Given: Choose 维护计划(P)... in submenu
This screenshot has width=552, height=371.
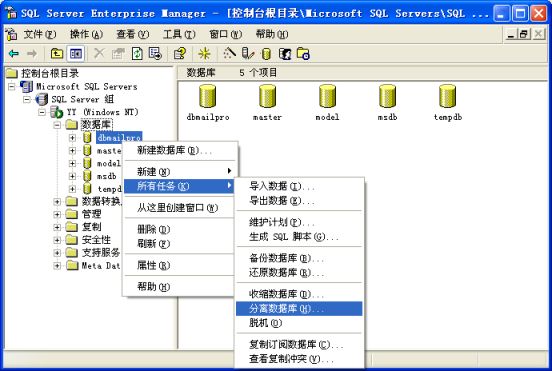Looking at the screenshot, I should (x=299, y=222).
